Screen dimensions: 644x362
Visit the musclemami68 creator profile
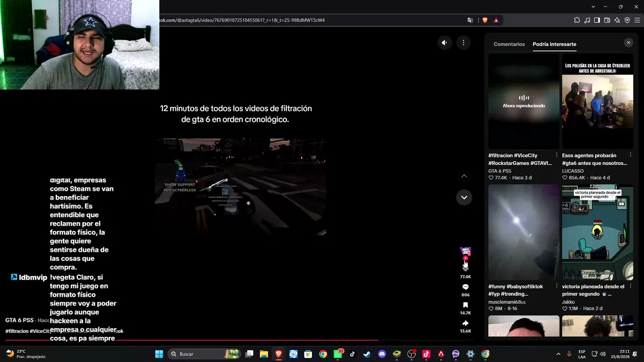click(x=507, y=302)
